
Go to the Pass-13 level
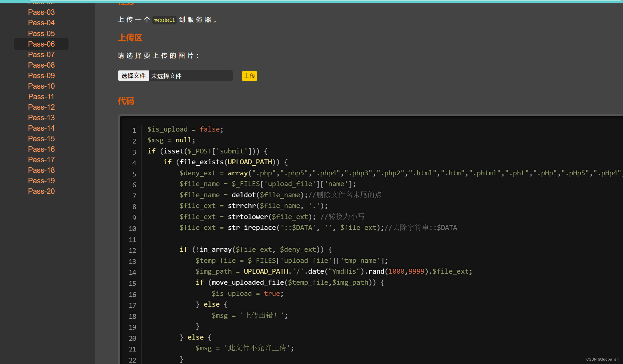41,118
